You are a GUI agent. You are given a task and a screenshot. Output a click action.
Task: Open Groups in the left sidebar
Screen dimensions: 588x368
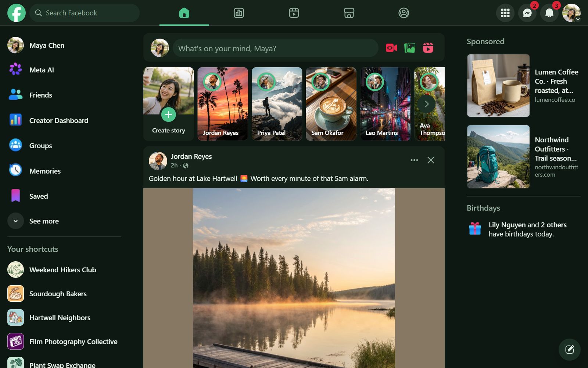pos(64,146)
